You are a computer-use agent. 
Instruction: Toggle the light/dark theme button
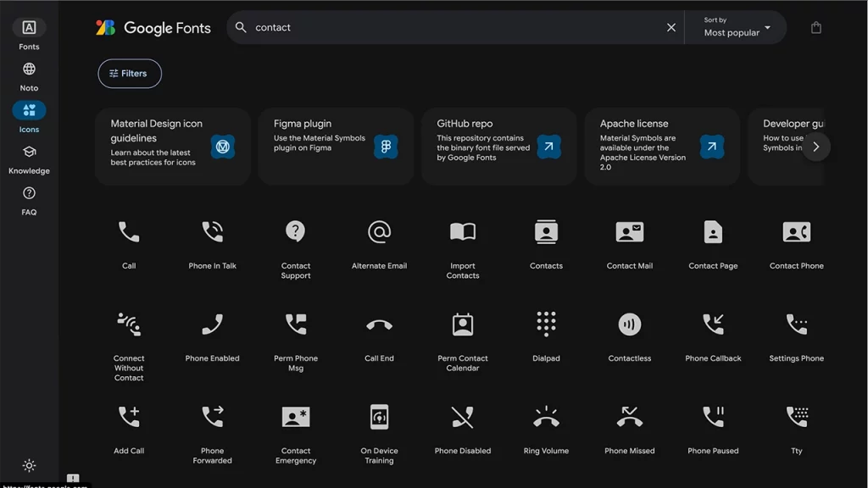click(29, 465)
